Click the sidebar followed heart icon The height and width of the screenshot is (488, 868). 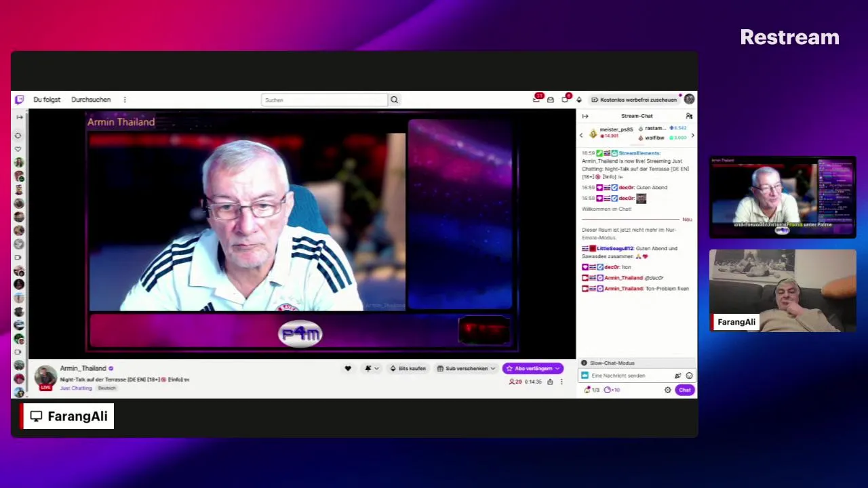19,149
